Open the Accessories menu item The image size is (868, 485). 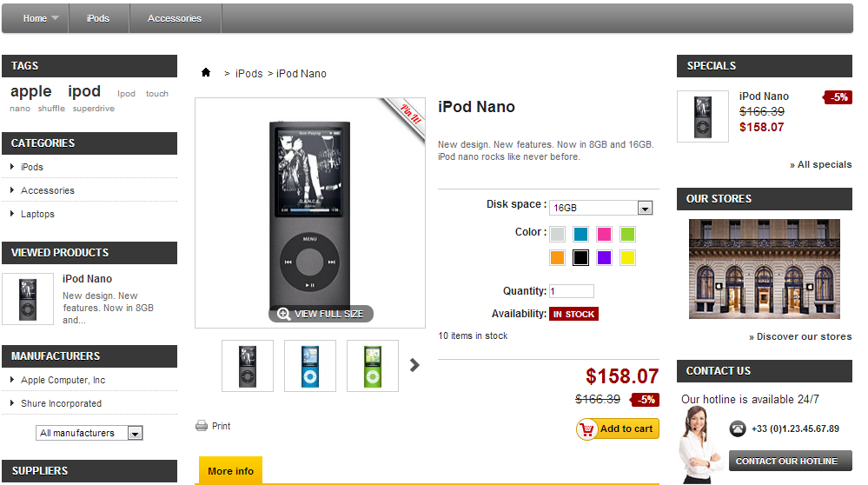(x=175, y=18)
